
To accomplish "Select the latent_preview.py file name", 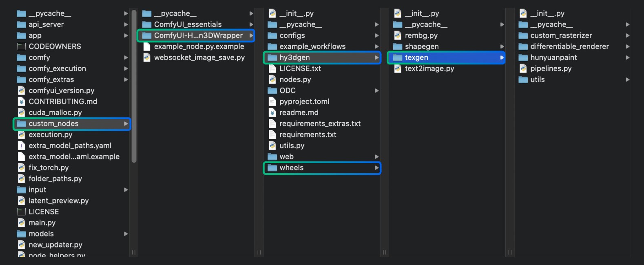I will pyautogui.click(x=59, y=201).
